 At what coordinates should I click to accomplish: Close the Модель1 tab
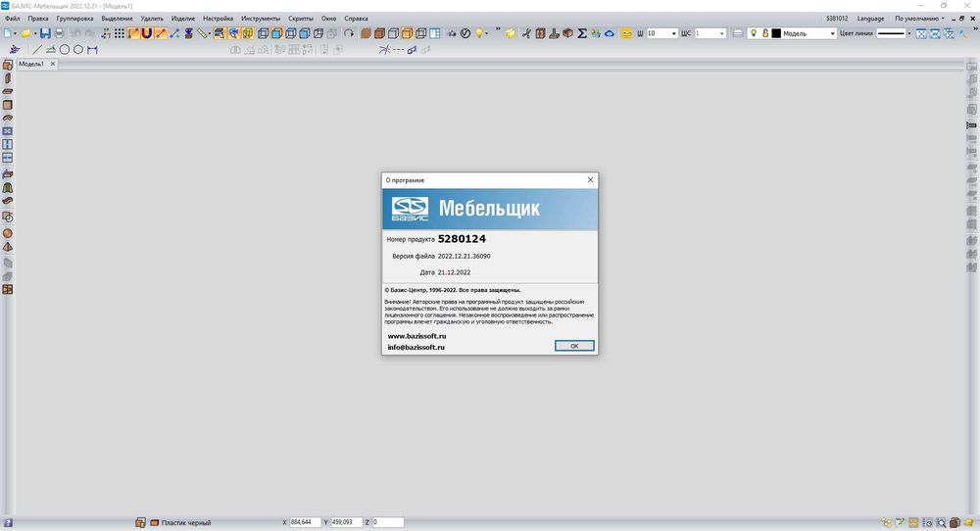point(53,64)
